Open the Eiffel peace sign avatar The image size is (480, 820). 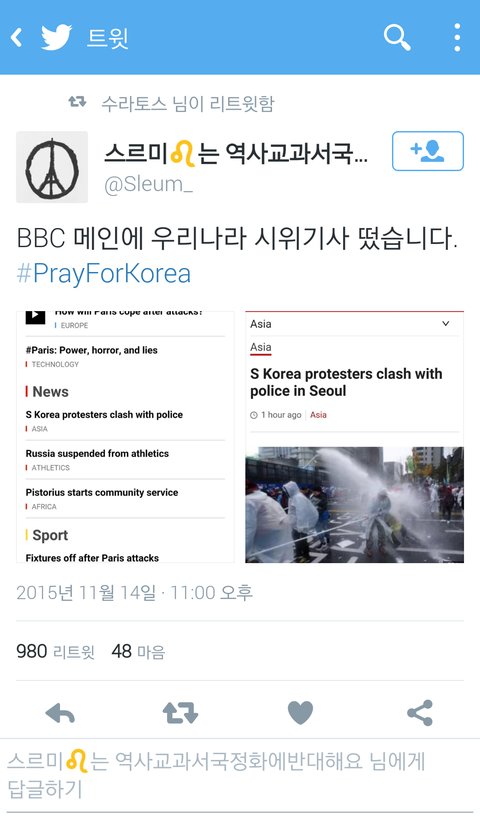(52, 167)
